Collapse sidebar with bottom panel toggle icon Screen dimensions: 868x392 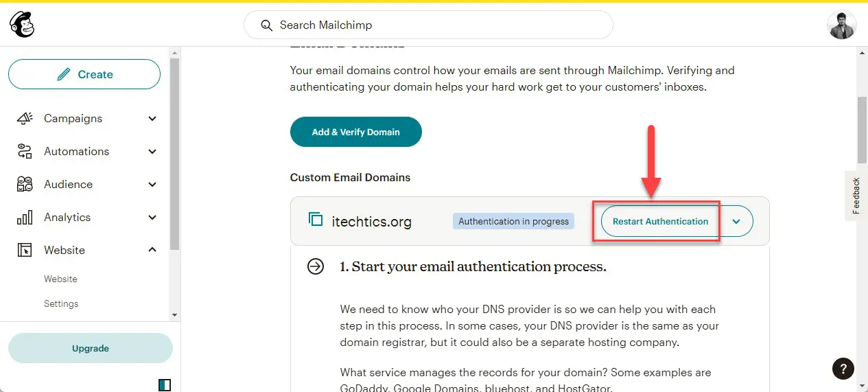(164, 384)
